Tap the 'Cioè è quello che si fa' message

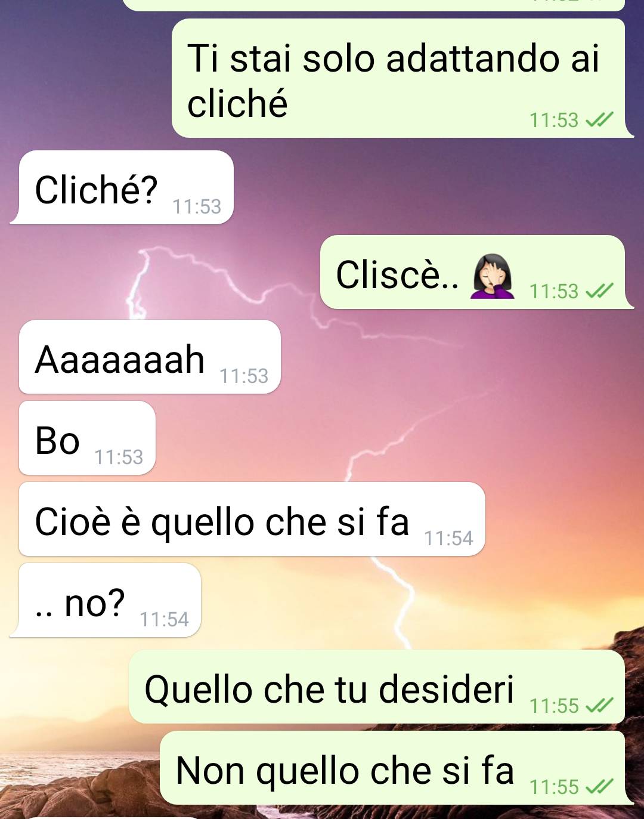click(x=252, y=519)
